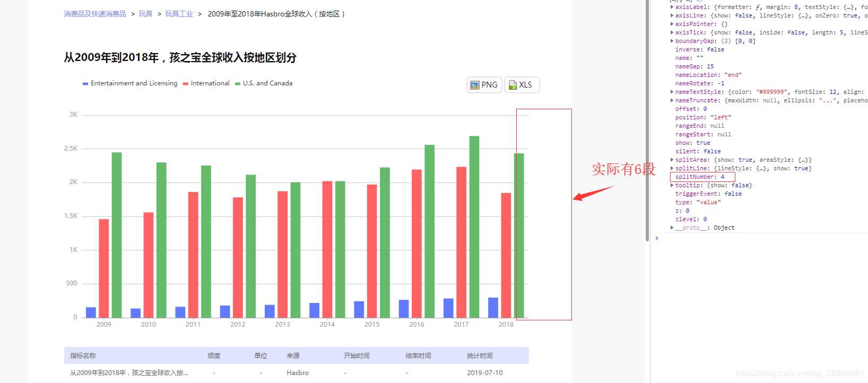This screenshot has width=868, height=383.
Task: Toggle the Entertainment and Licensing legend series
Action: point(130,83)
